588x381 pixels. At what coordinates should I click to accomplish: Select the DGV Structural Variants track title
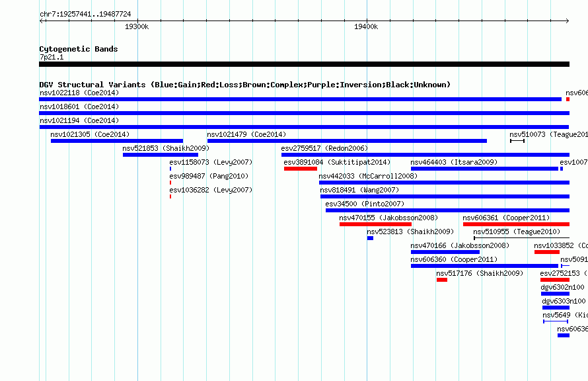point(244,85)
